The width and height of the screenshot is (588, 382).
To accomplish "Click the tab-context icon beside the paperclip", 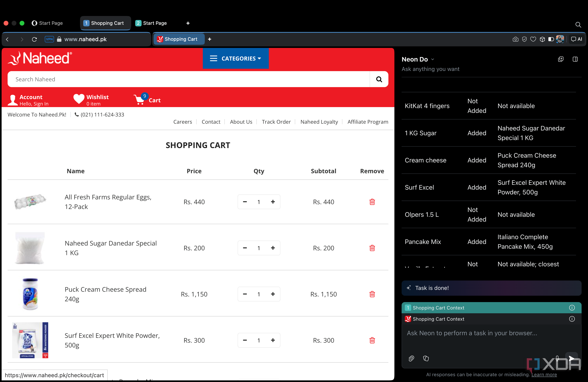I will (426, 358).
